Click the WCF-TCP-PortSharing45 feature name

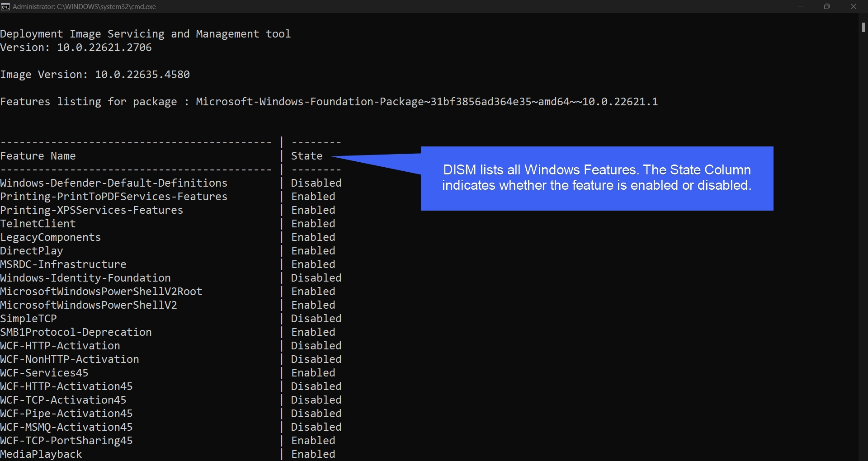pyautogui.click(x=66, y=441)
